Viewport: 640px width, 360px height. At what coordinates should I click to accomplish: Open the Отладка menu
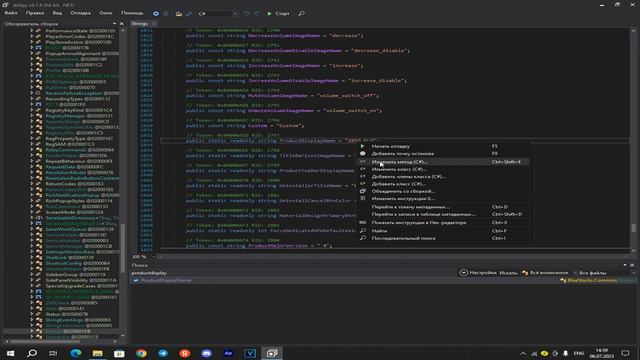coord(81,13)
